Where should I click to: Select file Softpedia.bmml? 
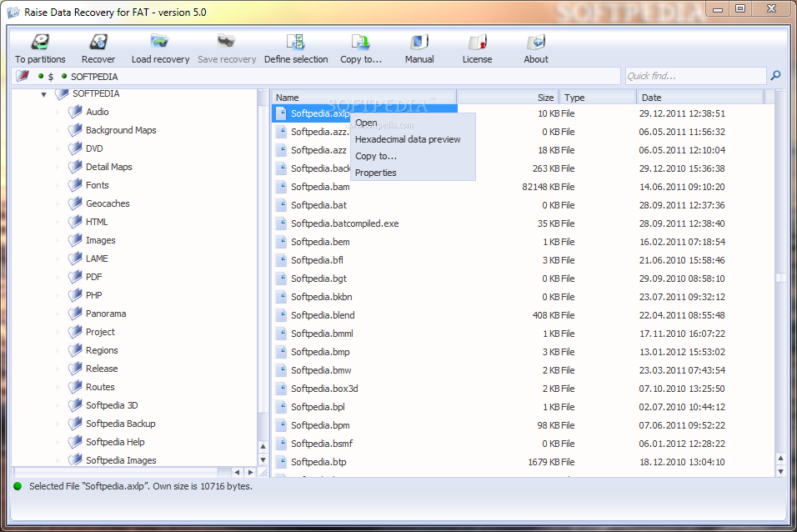click(x=322, y=334)
